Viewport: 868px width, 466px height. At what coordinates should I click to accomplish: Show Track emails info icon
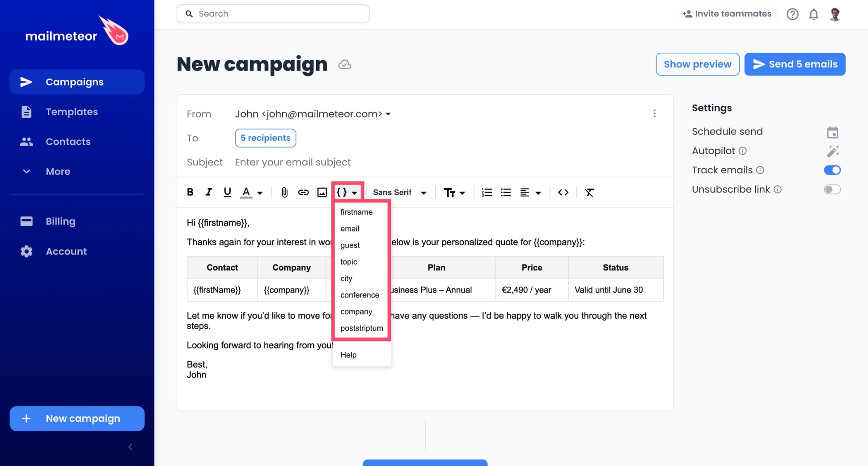(760, 170)
